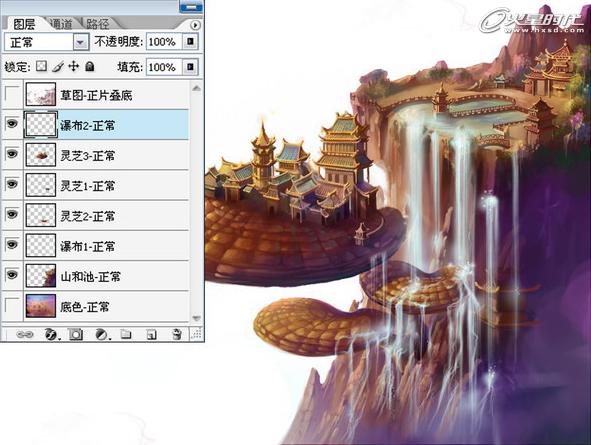Select the 瀑布1-正常 layer thumbnail

(41, 245)
